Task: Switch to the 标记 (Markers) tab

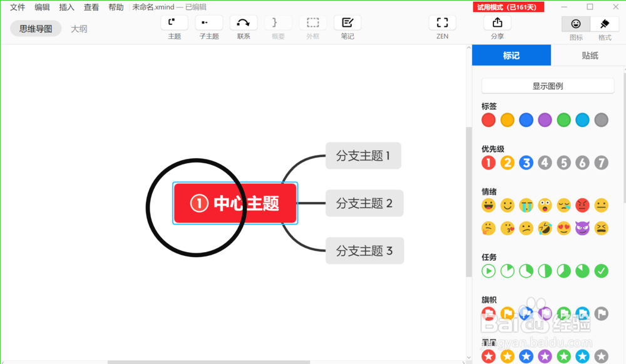Action: pos(511,56)
